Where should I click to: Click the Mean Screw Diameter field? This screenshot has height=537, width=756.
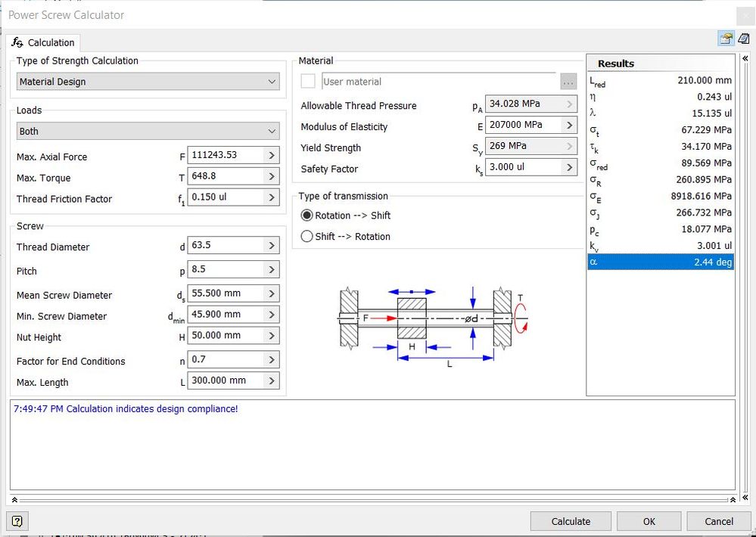226,293
